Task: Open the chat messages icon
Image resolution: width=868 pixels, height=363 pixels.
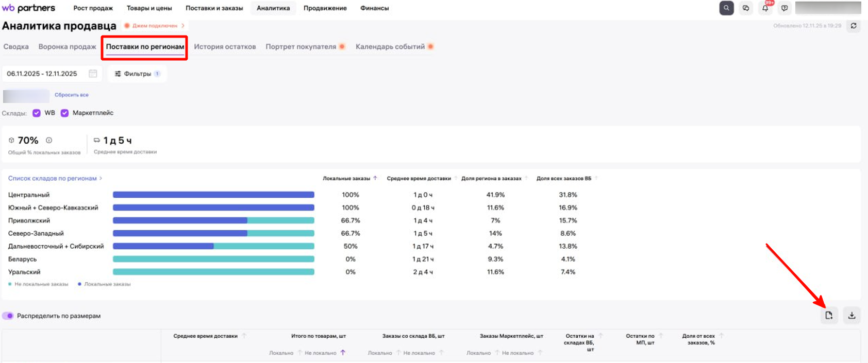Action: pos(746,8)
